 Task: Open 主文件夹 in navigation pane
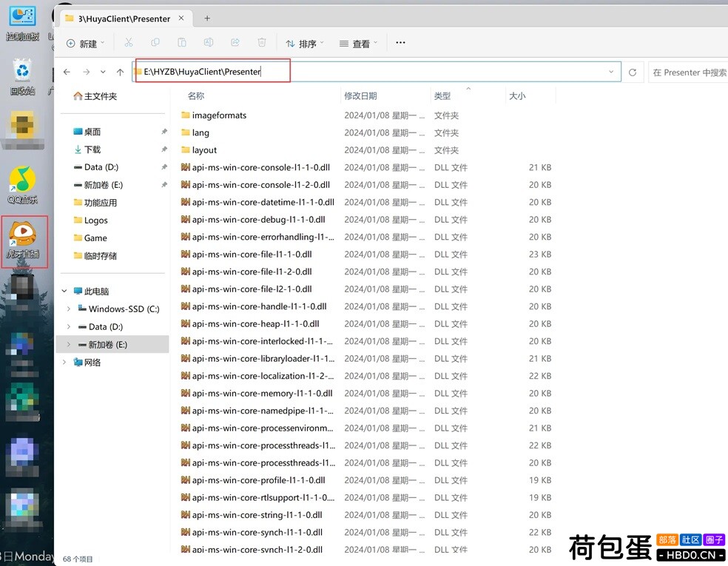(x=95, y=96)
